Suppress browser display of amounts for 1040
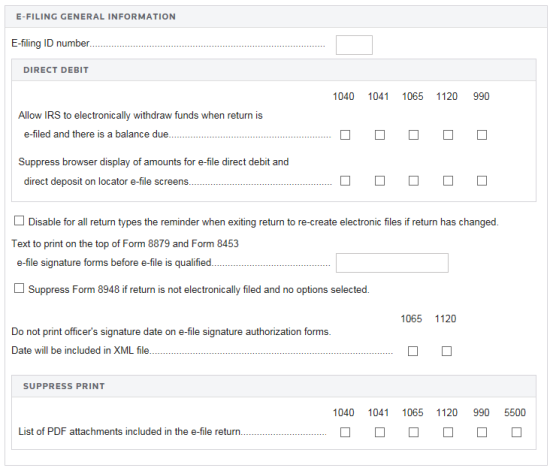550x474 pixels. pyautogui.click(x=345, y=181)
